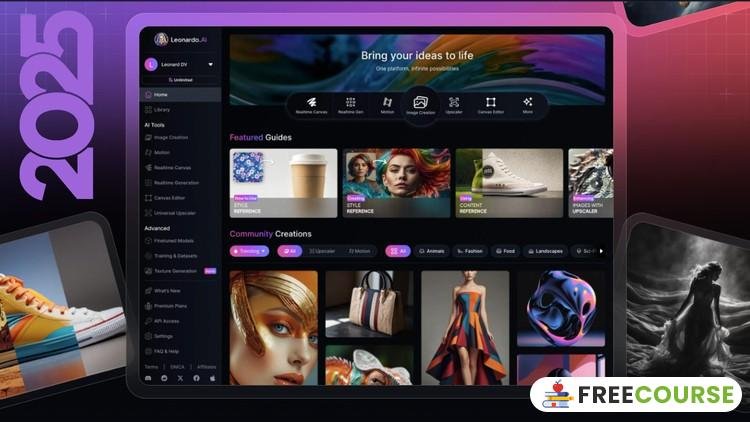Viewport: 750px width, 422px height.
Task: Click the Apple icon in the sidebar footer
Action: 212,378
